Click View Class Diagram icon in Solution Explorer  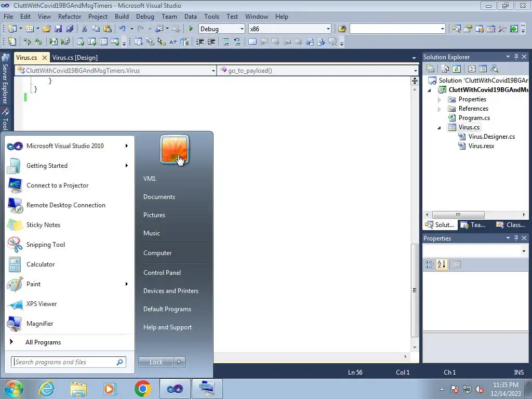coord(495,69)
